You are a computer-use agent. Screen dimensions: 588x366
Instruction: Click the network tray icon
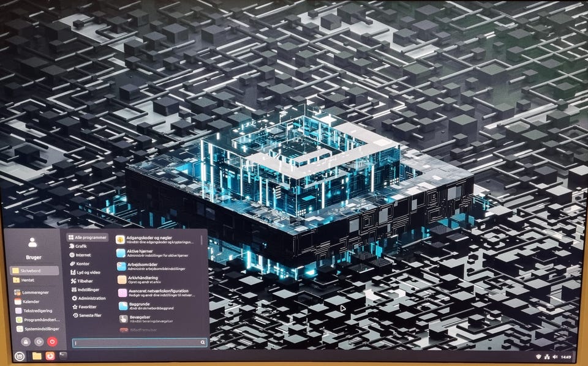coord(547,357)
